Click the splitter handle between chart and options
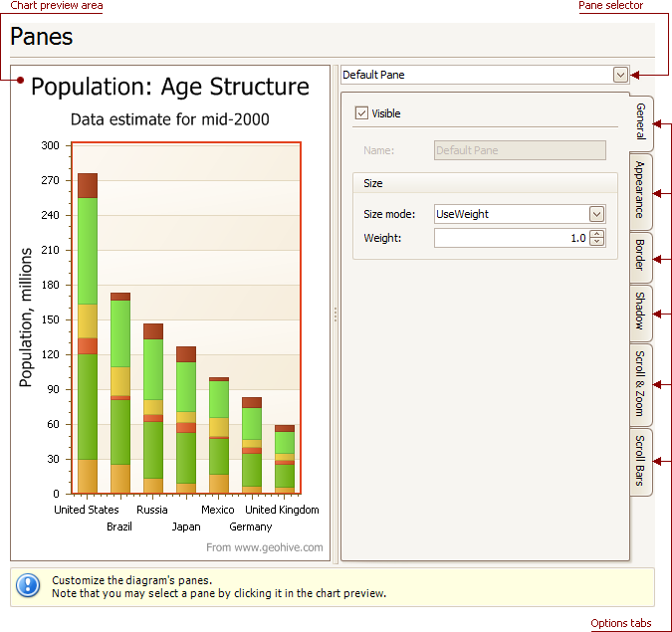 click(336, 315)
